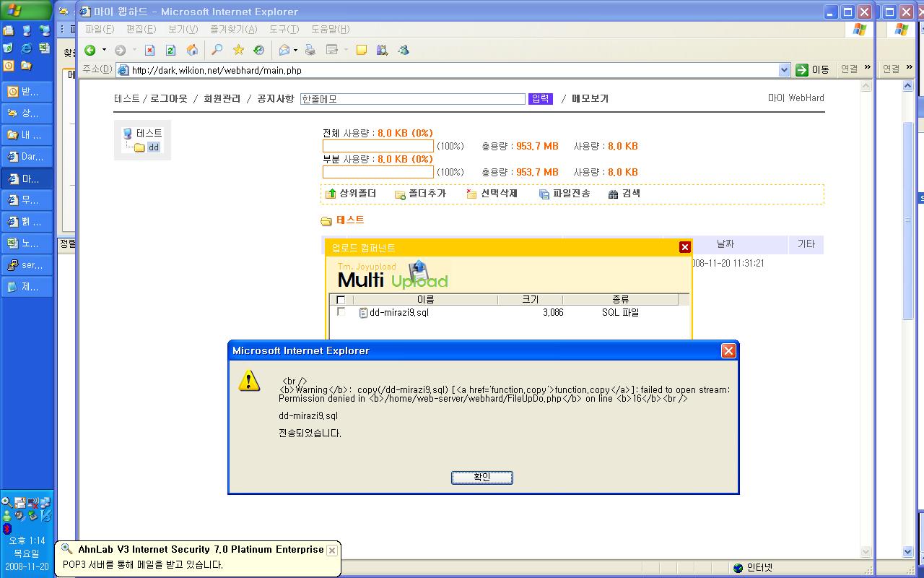Click the 확인 button in warning dialog
This screenshot has height=578, width=924.
click(x=481, y=478)
